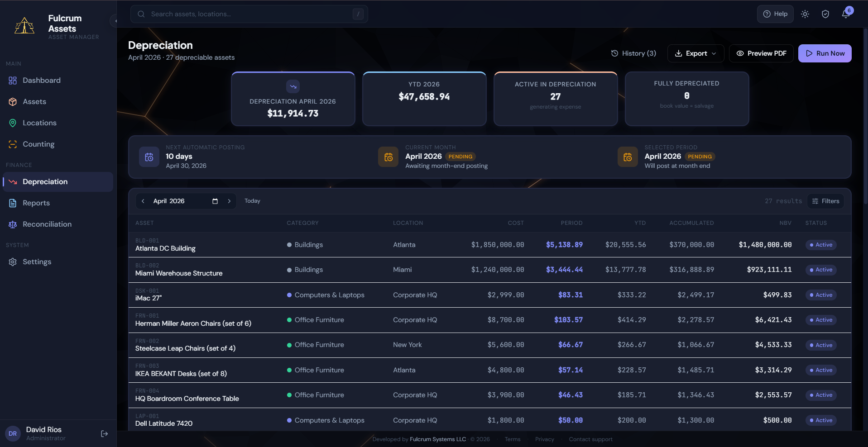Switch to the Reports section

36,203
